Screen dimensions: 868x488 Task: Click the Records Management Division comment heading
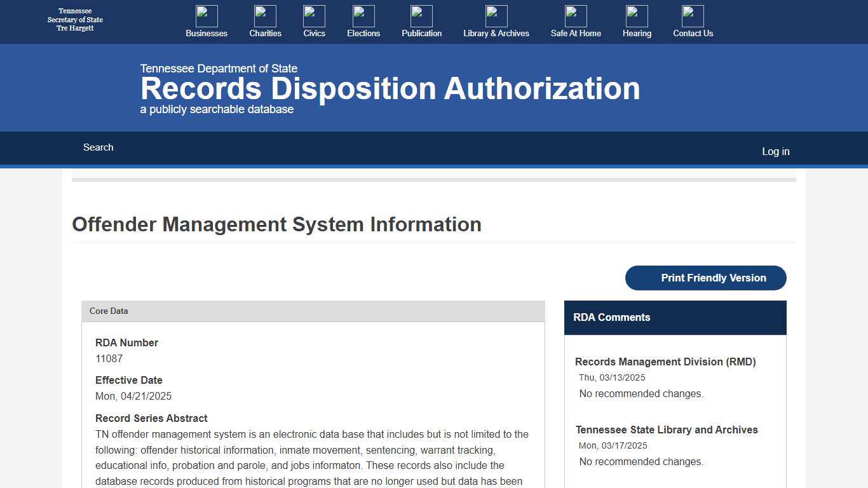point(665,362)
